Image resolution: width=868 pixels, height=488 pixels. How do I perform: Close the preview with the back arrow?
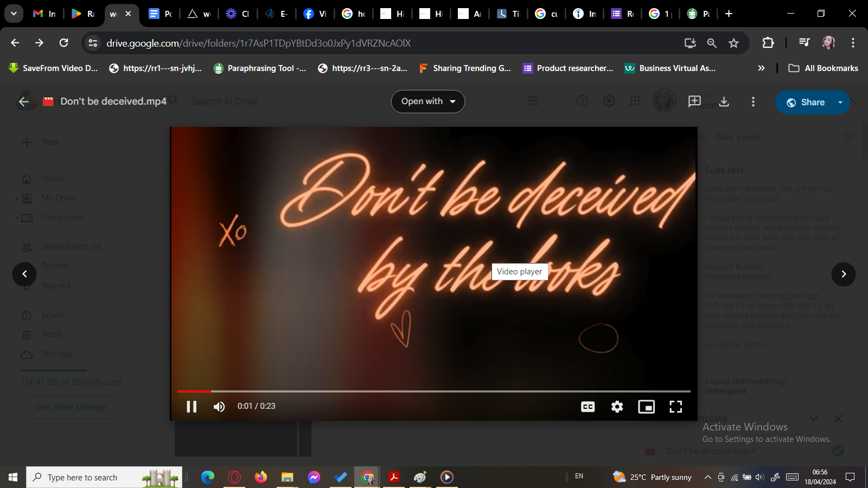point(24,101)
